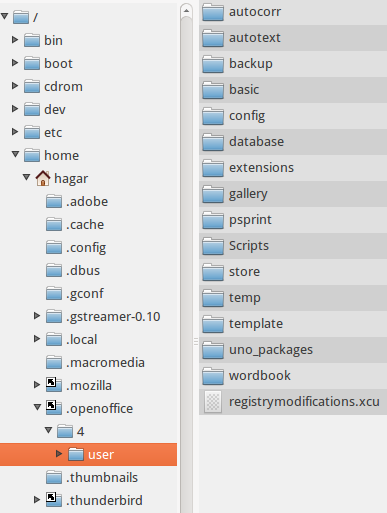Click the extensions folder icon

click(213, 168)
